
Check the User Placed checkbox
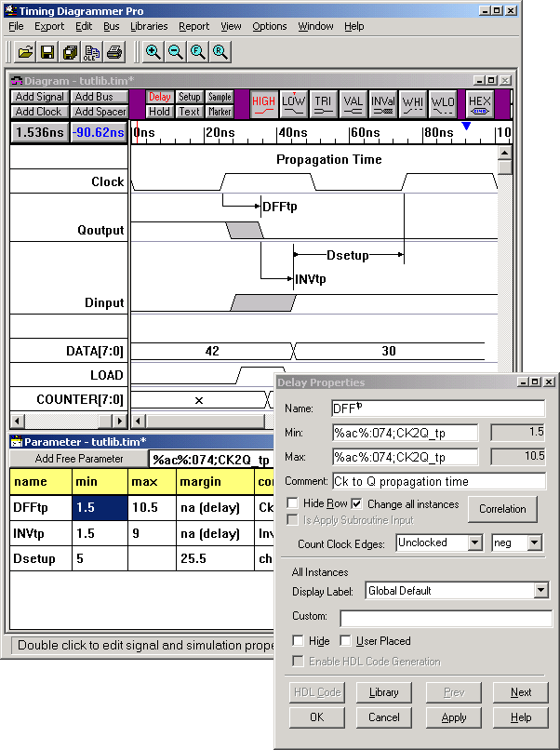345,640
